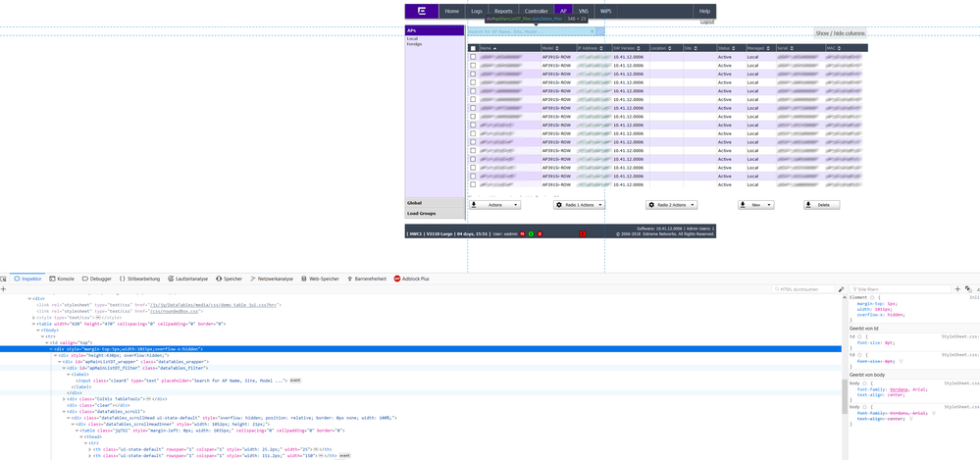Open the Radio 1 Actions dropdown
The image size is (980, 460).
(579, 205)
